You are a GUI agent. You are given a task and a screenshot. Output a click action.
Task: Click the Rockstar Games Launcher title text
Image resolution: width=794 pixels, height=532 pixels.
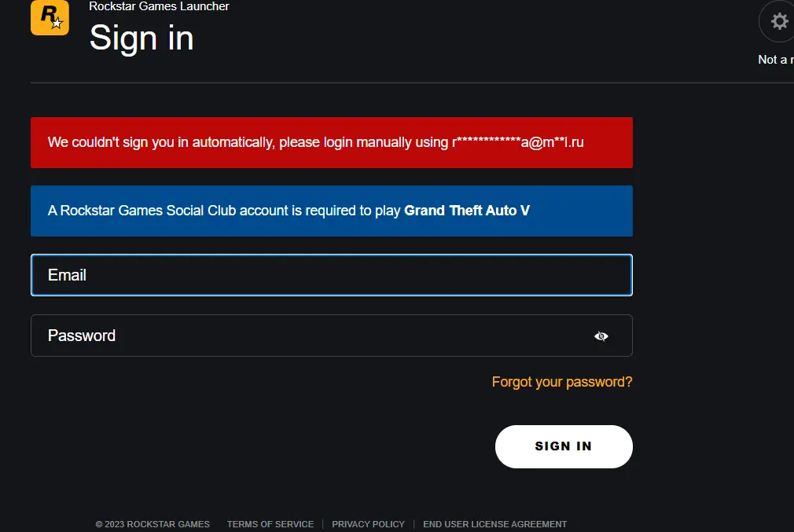pyautogui.click(x=159, y=6)
